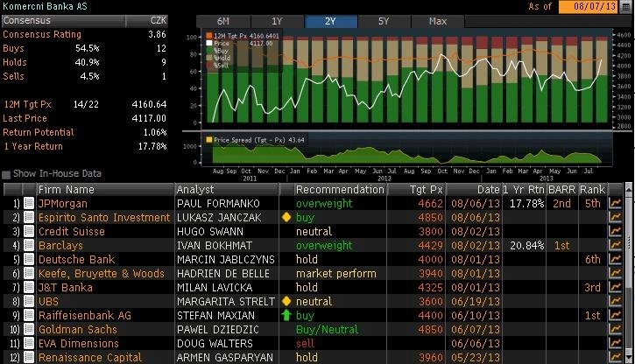The height and width of the screenshot is (364, 635).
Task: Switch chart to 1Y range
Action: click(277, 21)
